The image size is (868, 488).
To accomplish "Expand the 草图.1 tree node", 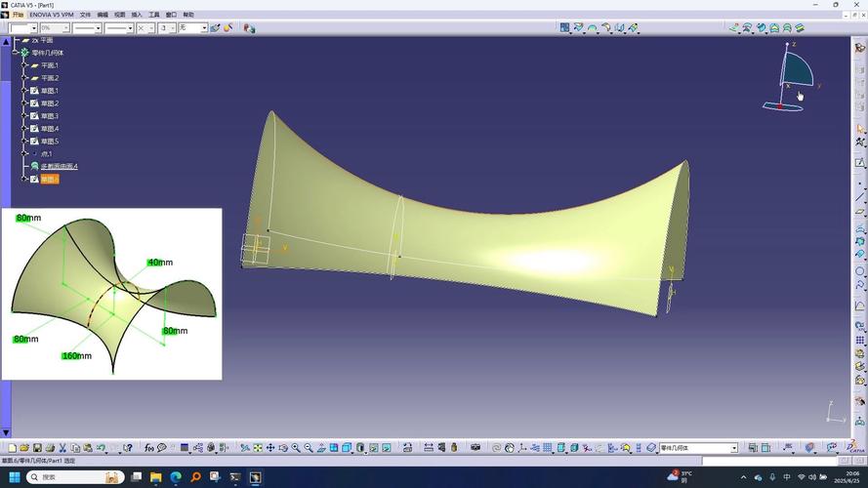I will click(x=24, y=91).
